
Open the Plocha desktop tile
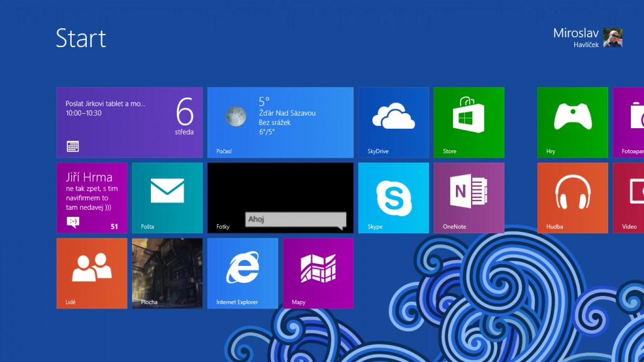(x=167, y=273)
